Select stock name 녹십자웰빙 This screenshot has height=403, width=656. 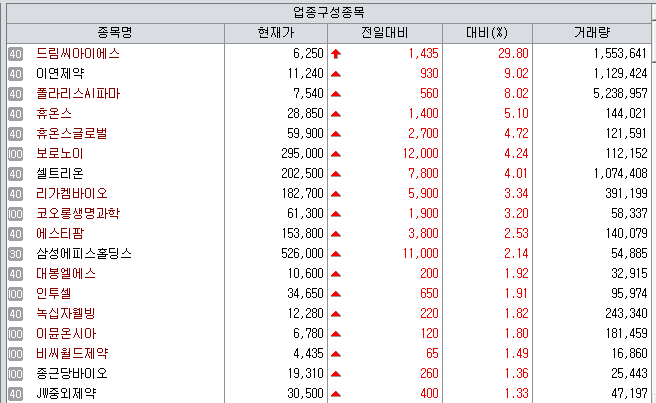click(66, 313)
